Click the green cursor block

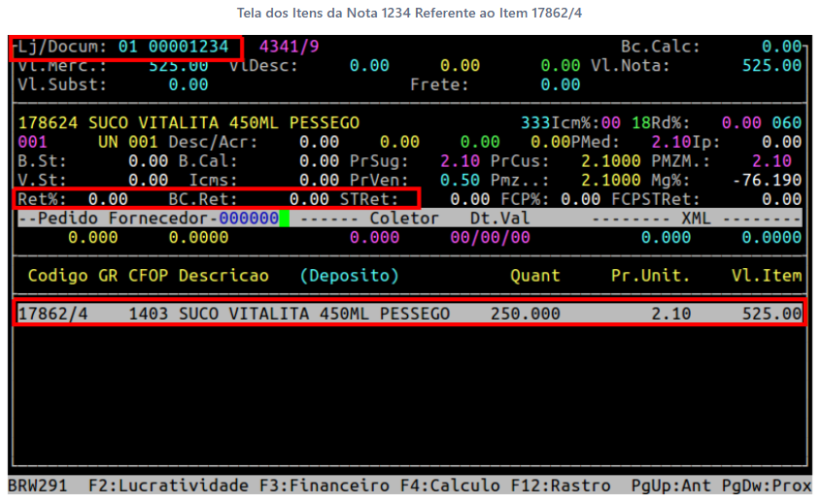click(x=286, y=218)
